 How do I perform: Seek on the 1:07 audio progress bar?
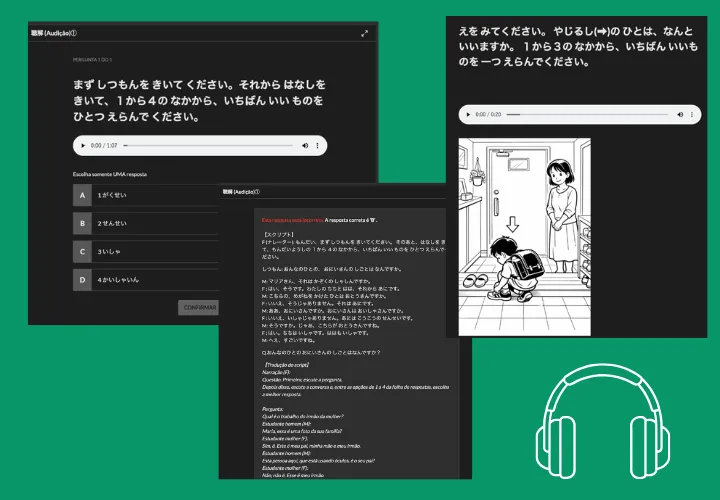208,146
